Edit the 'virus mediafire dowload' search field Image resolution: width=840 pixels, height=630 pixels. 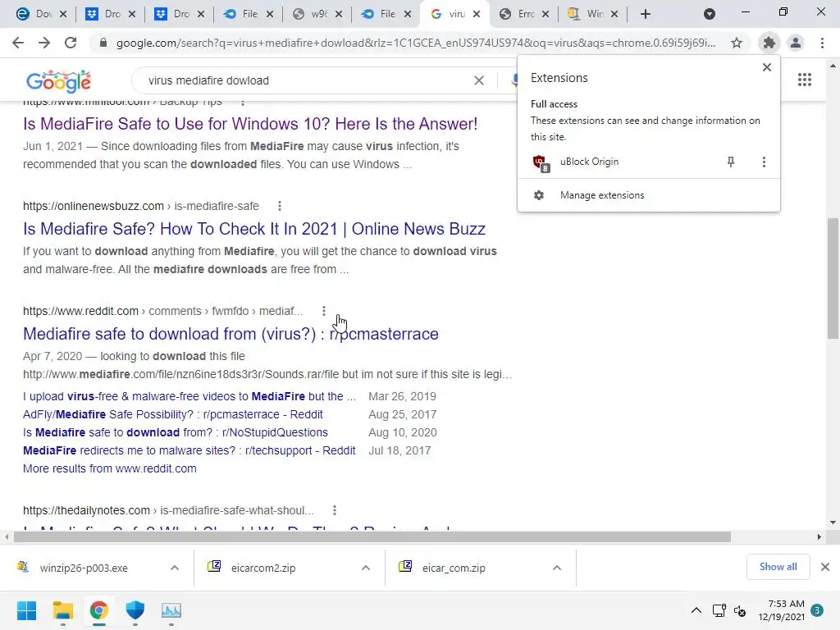305,80
